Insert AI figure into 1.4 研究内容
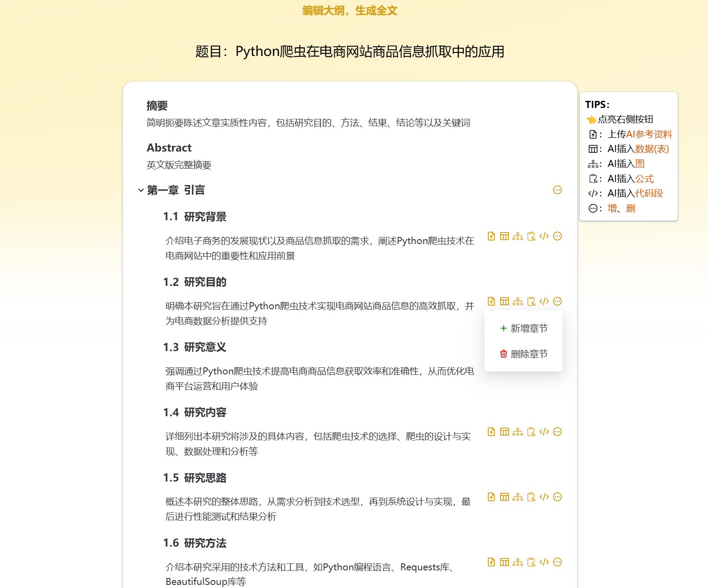Viewport: 708px width, 588px height. pyautogui.click(x=517, y=432)
